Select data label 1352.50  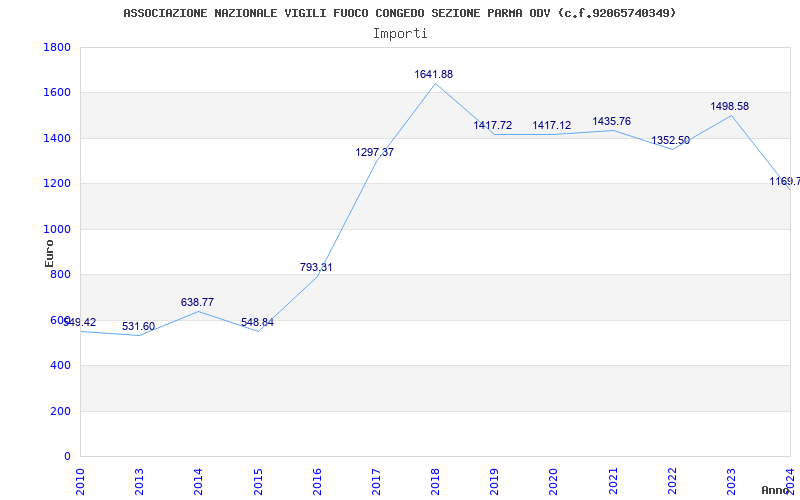(670, 141)
